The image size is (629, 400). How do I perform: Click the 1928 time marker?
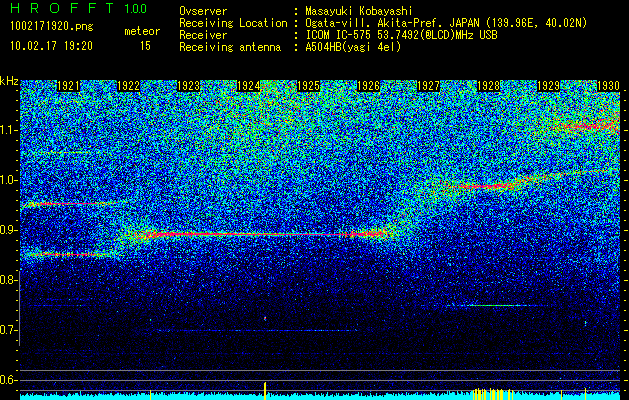489,86
